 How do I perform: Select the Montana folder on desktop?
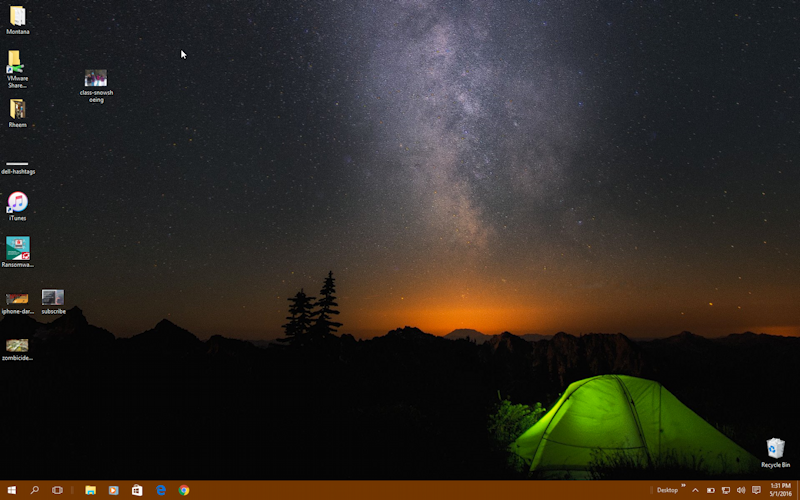tap(18, 16)
